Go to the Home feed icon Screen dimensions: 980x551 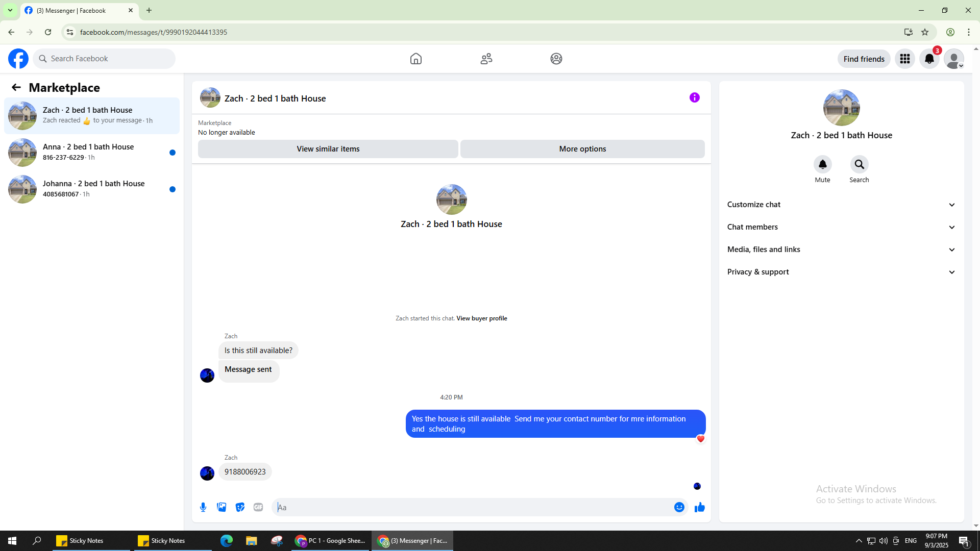416,59
